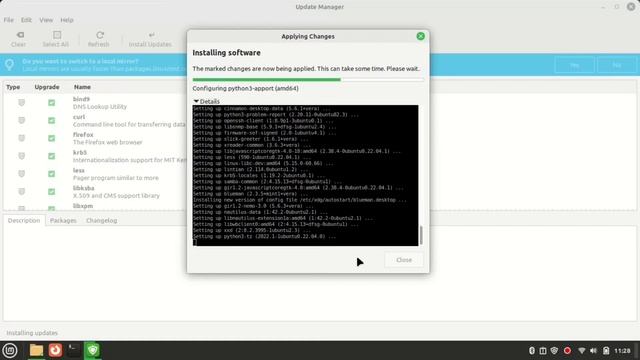This screenshot has height=360, width=640.
Task: Open the Files folder in taskbar
Action: pos(36,350)
